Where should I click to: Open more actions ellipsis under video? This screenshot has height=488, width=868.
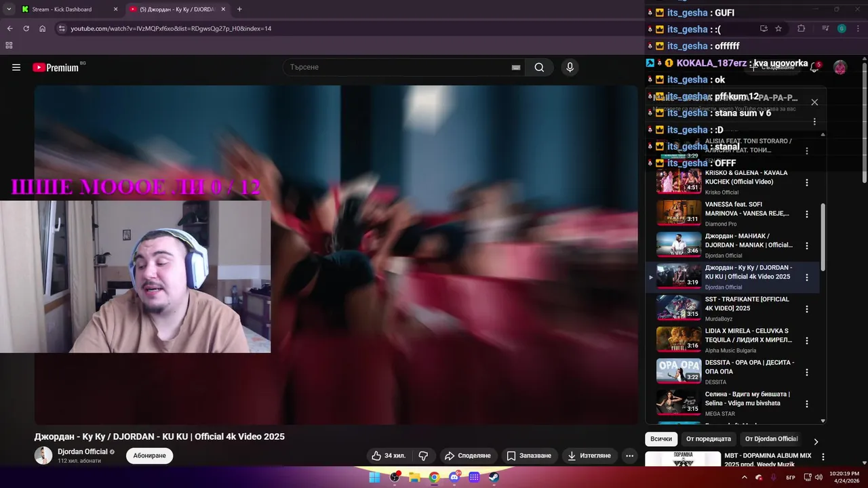click(630, 455)
